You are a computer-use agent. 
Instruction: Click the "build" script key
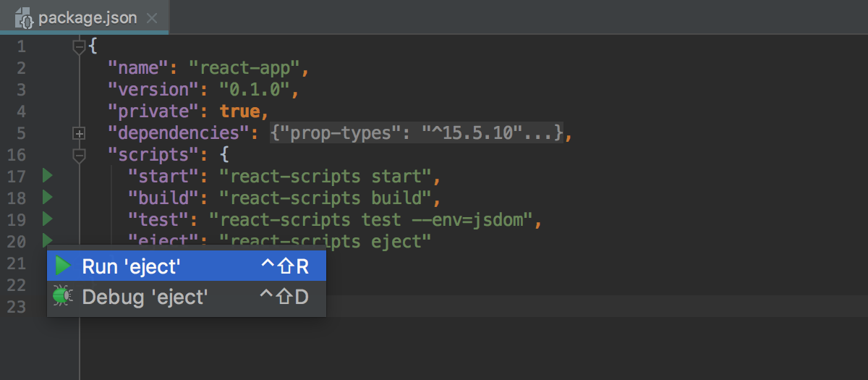pyautogui.click(x=163, y=198)
